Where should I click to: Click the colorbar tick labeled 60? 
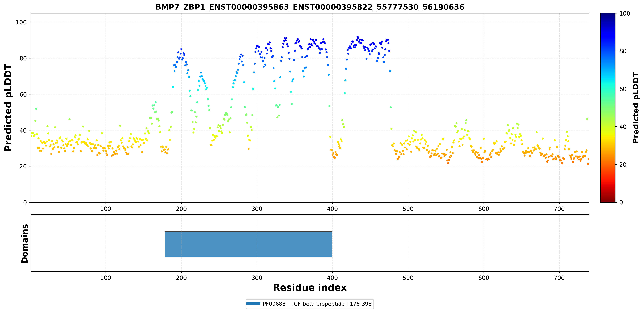[x=623, y=89]
